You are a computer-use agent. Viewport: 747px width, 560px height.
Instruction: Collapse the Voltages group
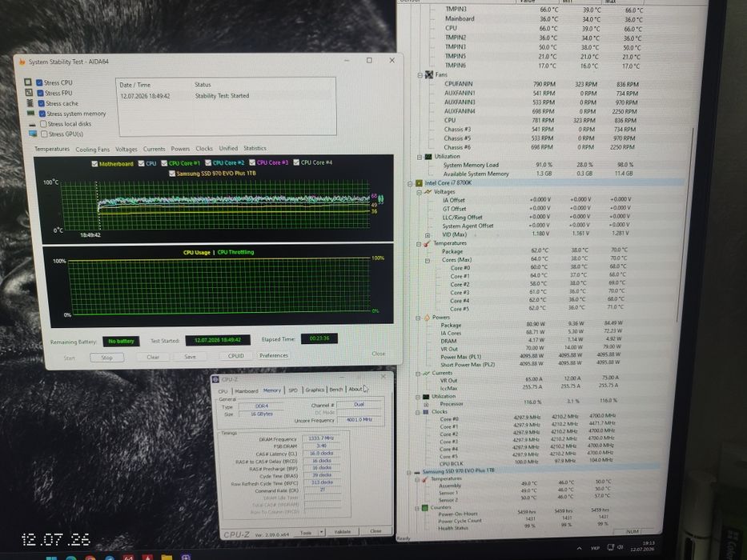tap(419, 192)
